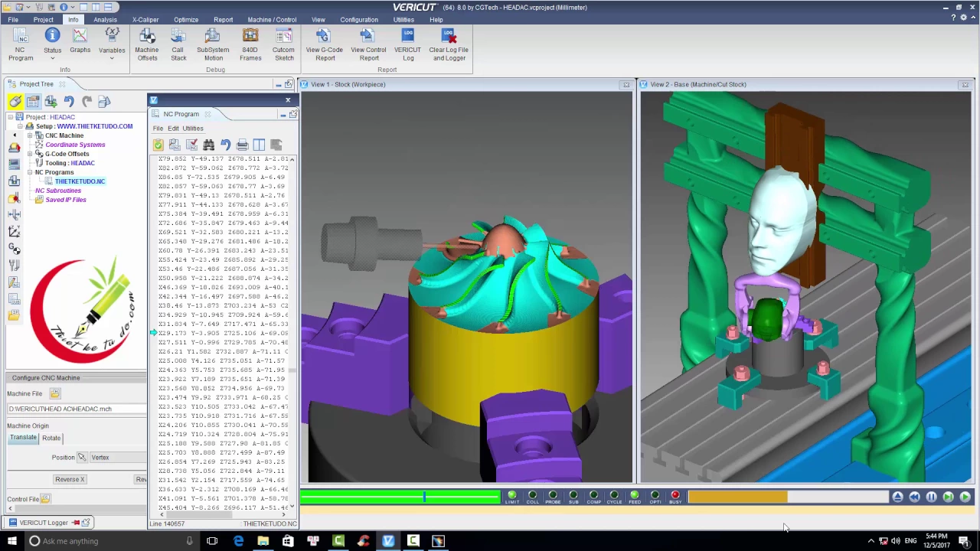Screen dimensions: 980x551
Task: Open View G-Code Report
Action: 325,44
